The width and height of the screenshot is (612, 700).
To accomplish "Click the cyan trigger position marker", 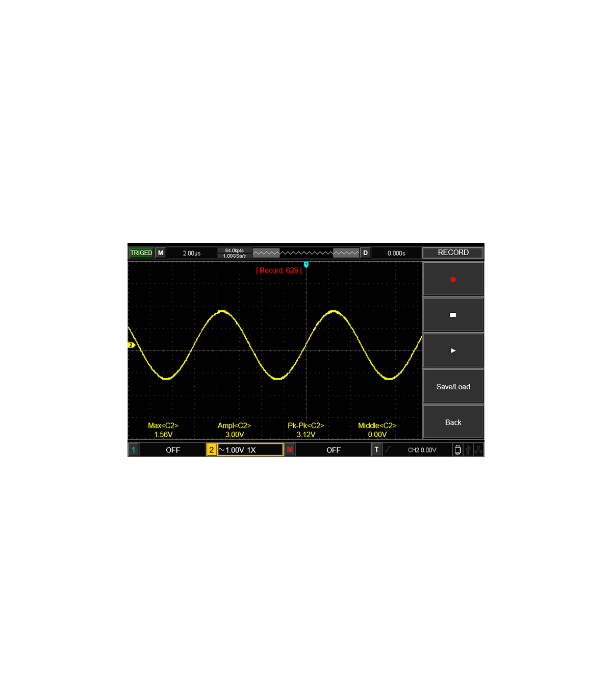I will (x=306, y=265).
